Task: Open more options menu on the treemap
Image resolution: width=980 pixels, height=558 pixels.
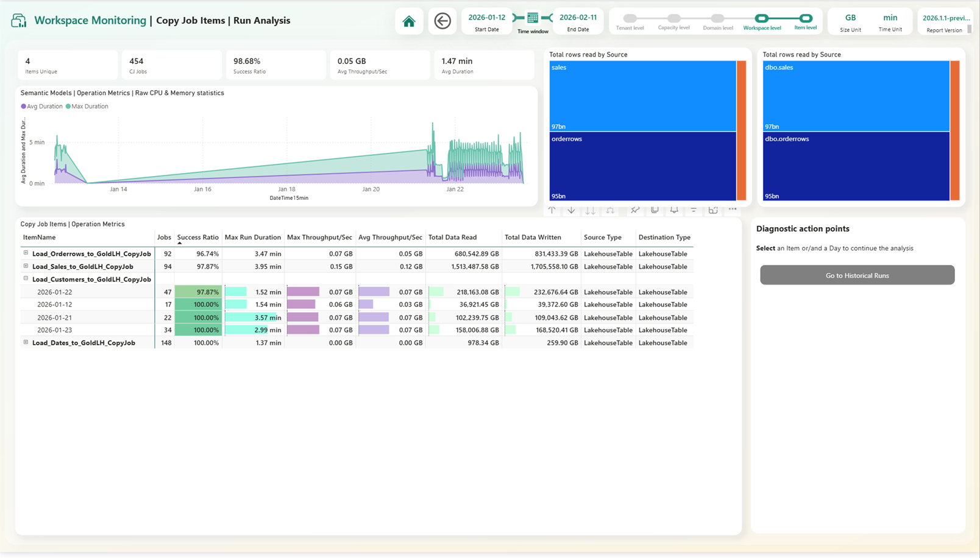Action: (x=733, y=210)
